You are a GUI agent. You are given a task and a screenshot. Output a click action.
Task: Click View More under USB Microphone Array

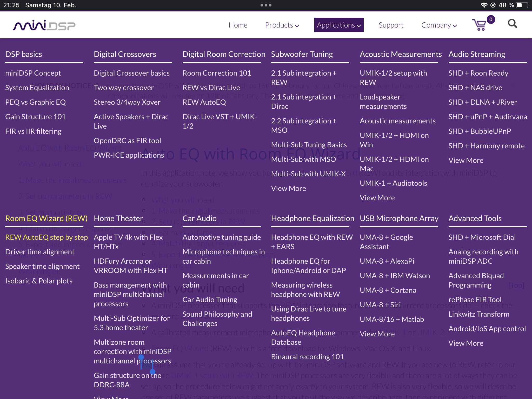(377, 334)
